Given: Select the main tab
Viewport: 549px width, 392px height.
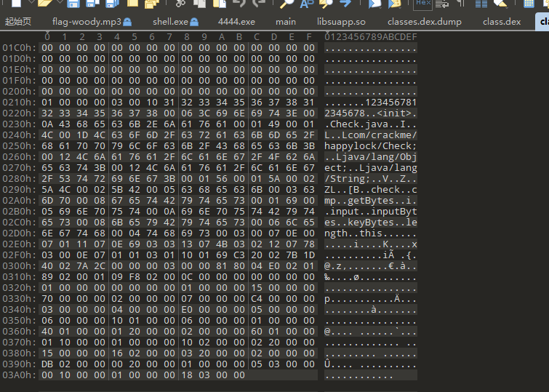Looking at the screenshot, I should [x=286, y=22].
